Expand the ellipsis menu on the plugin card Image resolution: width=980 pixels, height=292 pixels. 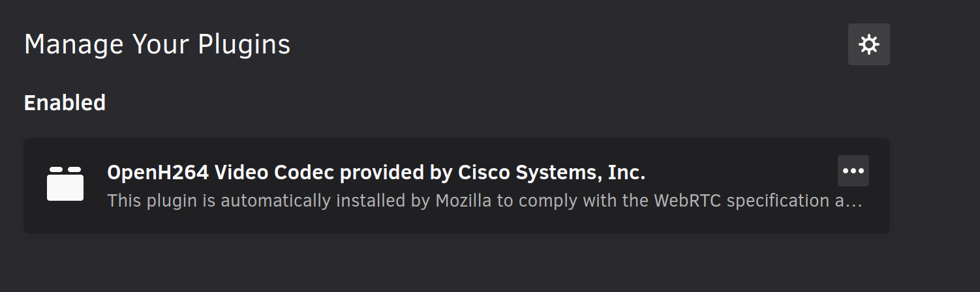coord(853,171)
